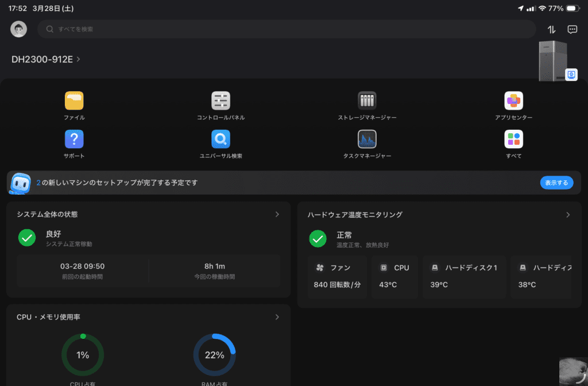This screenshot has width=588, height=386.
Task: Launch ユニバーサル検索 icon
Action: coord(220,140)
